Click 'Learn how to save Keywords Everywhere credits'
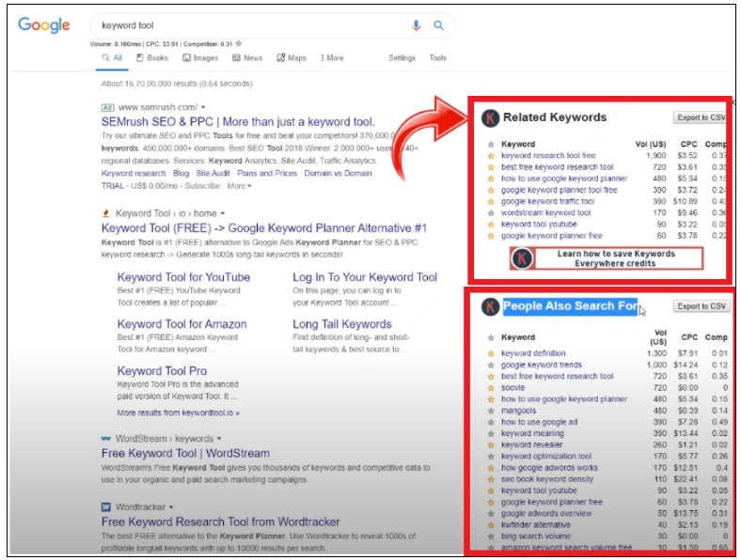 pyautogui.click(x=607, y=258)
